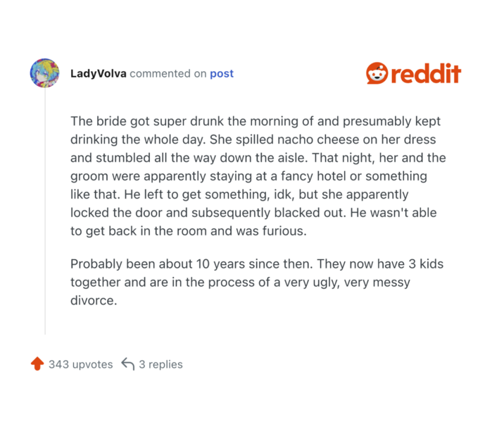This screenshot has width=504, height=422.
Task: Open the "3 replies" thread
Action: [160, 364]
